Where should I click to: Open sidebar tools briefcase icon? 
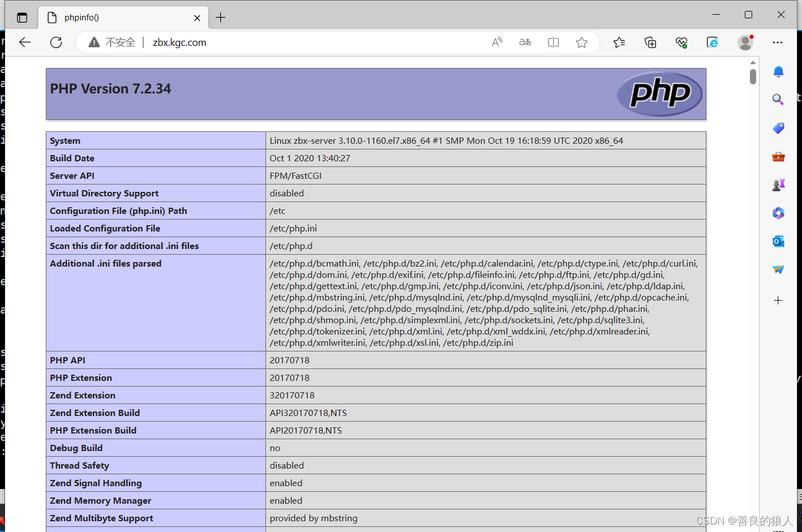coord(778,156)
